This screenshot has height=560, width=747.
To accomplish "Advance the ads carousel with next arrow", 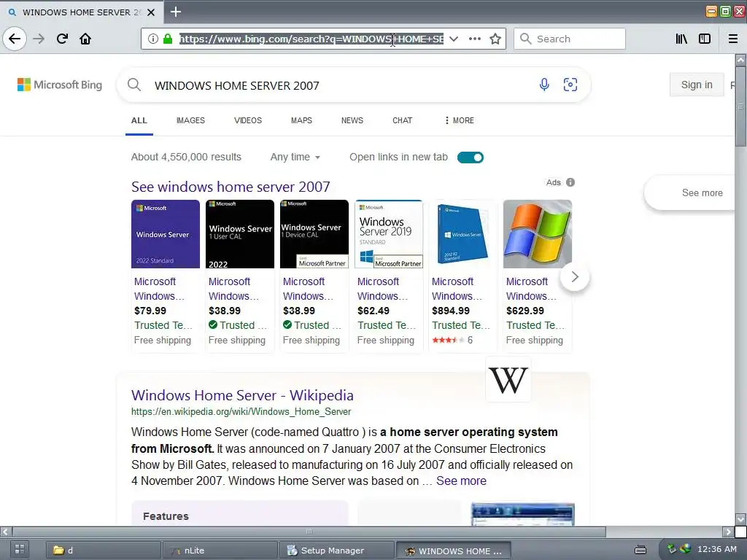I will [575, 276].
